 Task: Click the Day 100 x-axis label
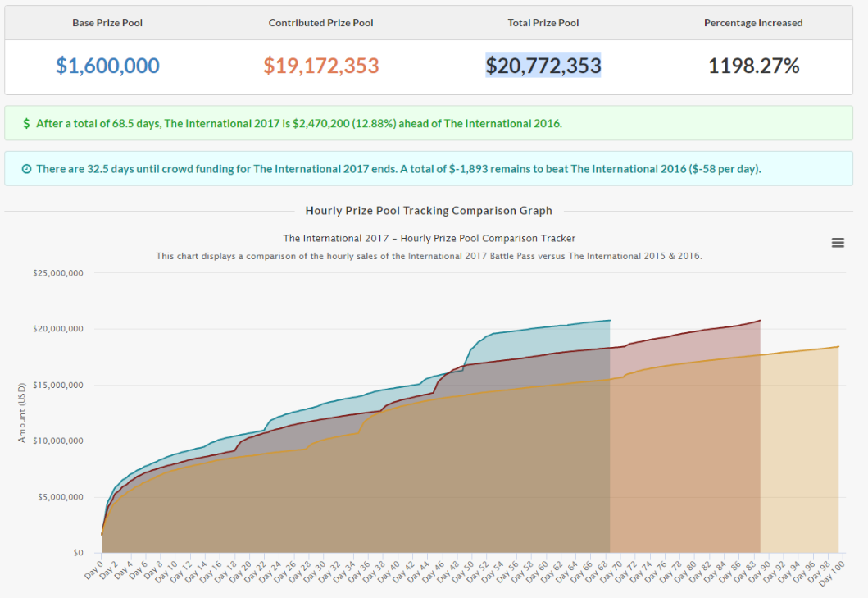click(831, 573)
